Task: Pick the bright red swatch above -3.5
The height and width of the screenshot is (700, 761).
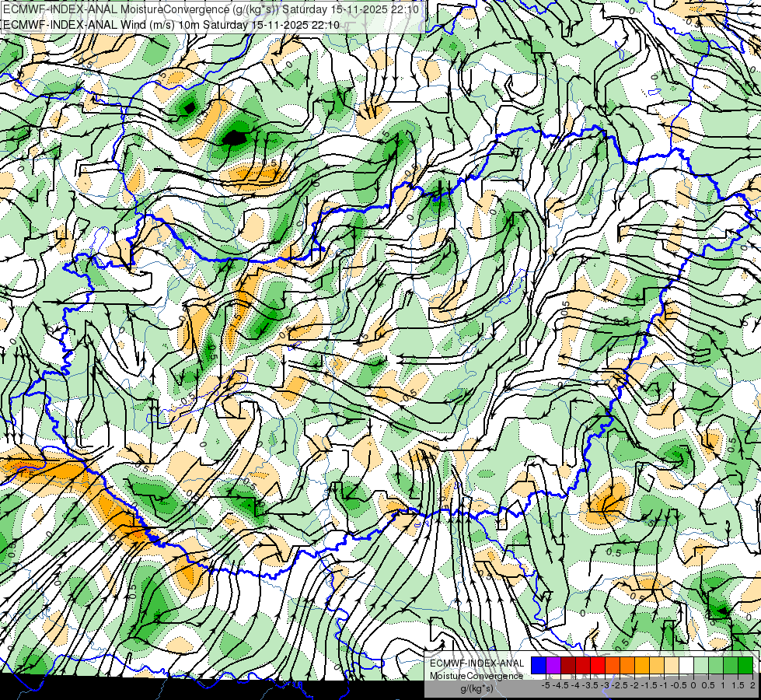Action: [x=598, y=665]
